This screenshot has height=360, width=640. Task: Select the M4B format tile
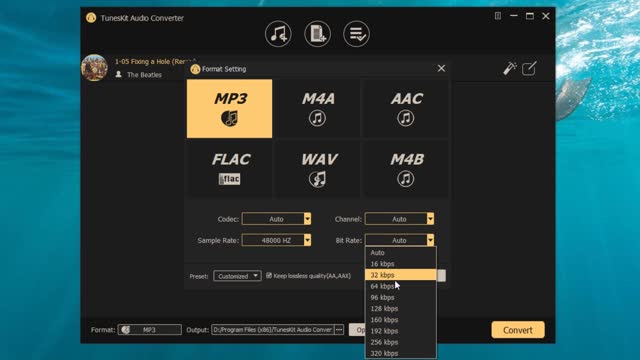[x=406, y=169]
